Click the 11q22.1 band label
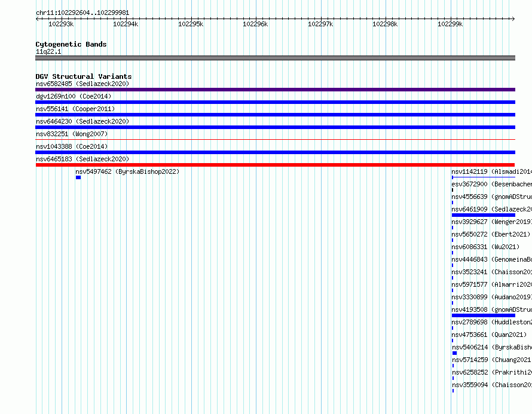 click(x=48, y=51)
